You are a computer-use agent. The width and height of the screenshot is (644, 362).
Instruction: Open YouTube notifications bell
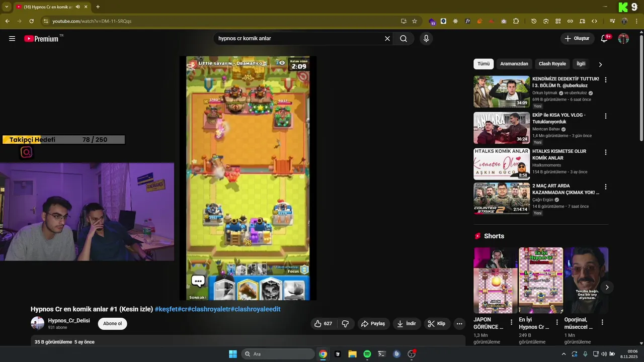(604, 39)
